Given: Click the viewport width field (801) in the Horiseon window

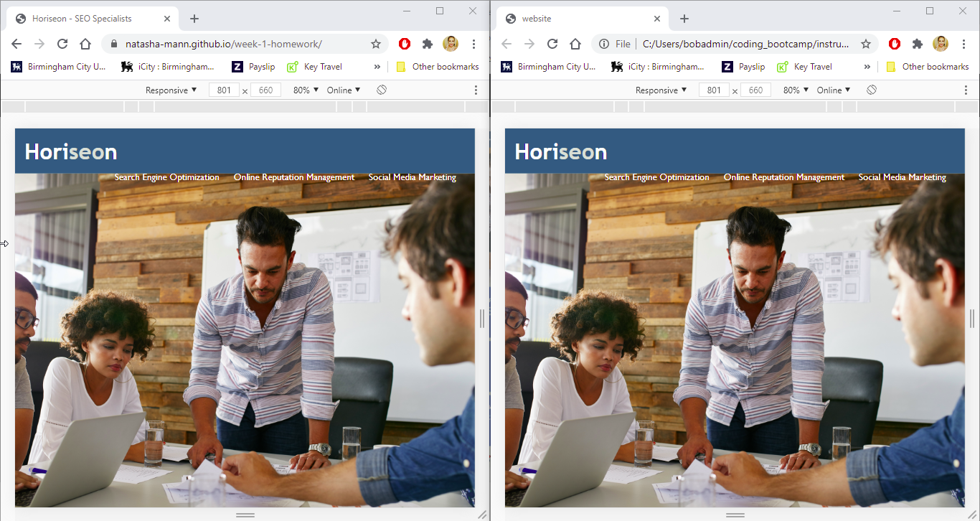Looking at the screenshot, I should pos(224,90).
